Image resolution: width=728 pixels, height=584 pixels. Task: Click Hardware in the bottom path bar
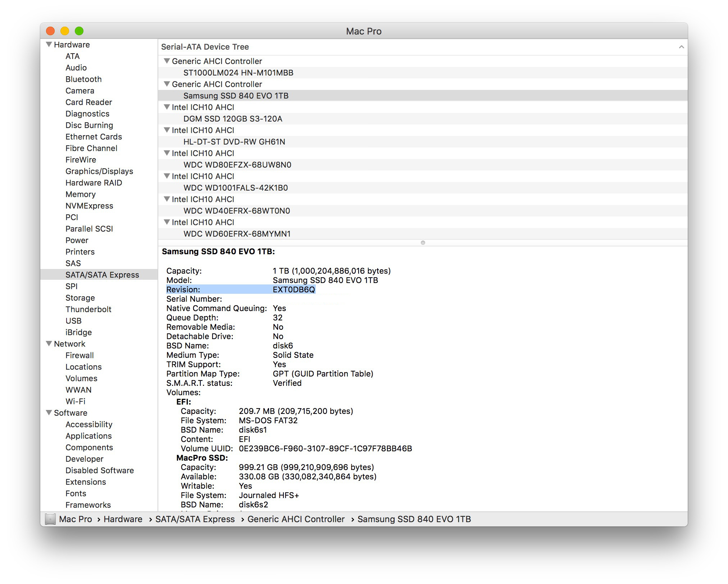point(123,519)
